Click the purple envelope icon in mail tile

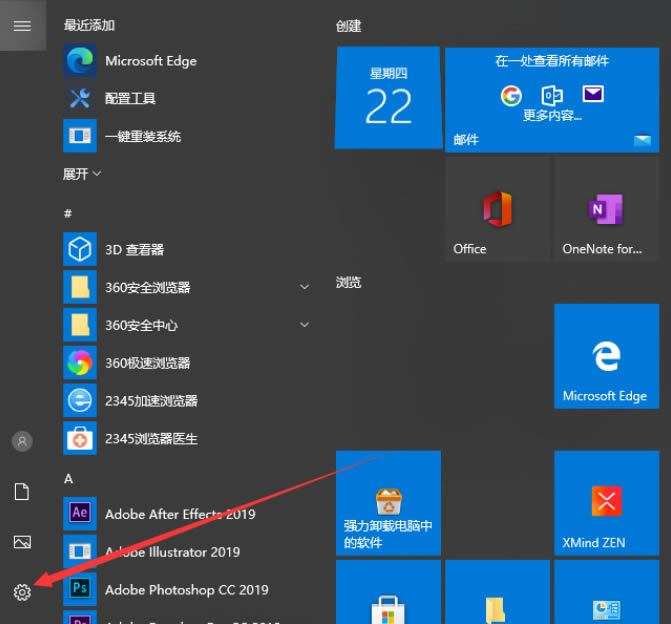(593, 94)
